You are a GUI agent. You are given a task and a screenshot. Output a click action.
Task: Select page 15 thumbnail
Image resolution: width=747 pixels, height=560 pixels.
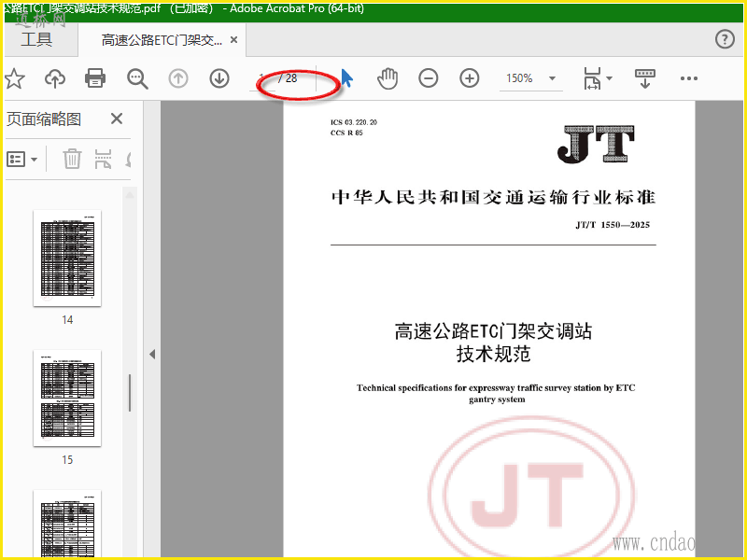67,399
